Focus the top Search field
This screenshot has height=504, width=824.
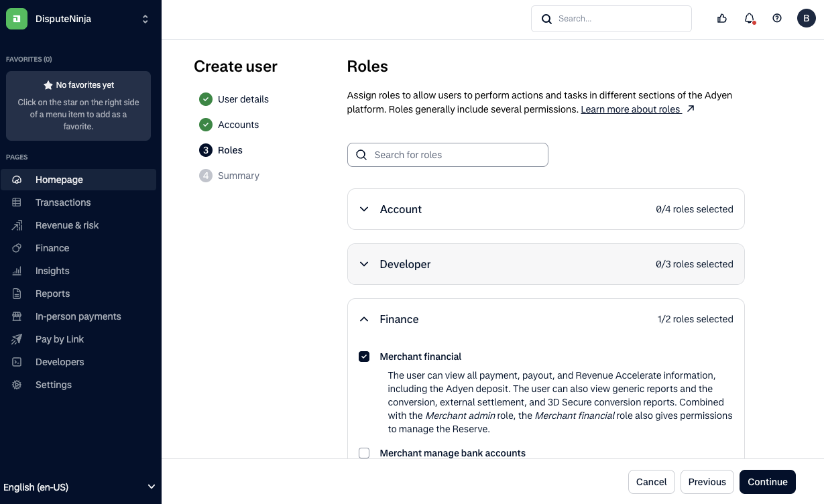611,19
